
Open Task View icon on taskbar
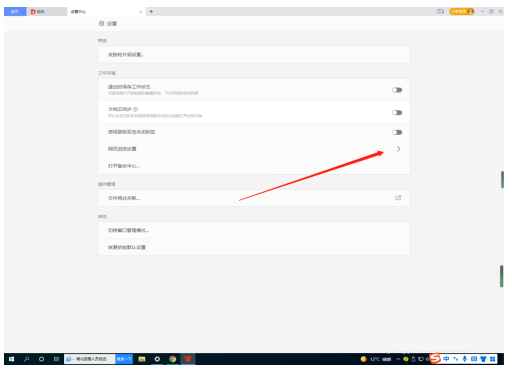click(x=56, y=359)
